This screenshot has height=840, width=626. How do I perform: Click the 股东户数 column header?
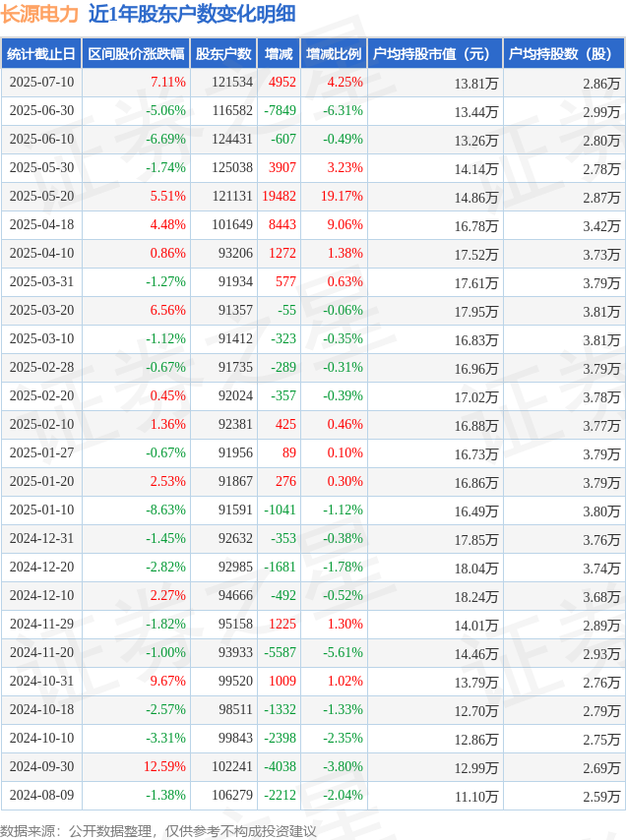(x=223, y=53)
